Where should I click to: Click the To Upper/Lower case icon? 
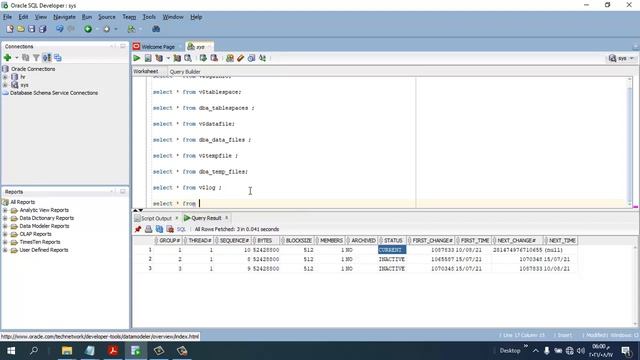coord(262,58)
